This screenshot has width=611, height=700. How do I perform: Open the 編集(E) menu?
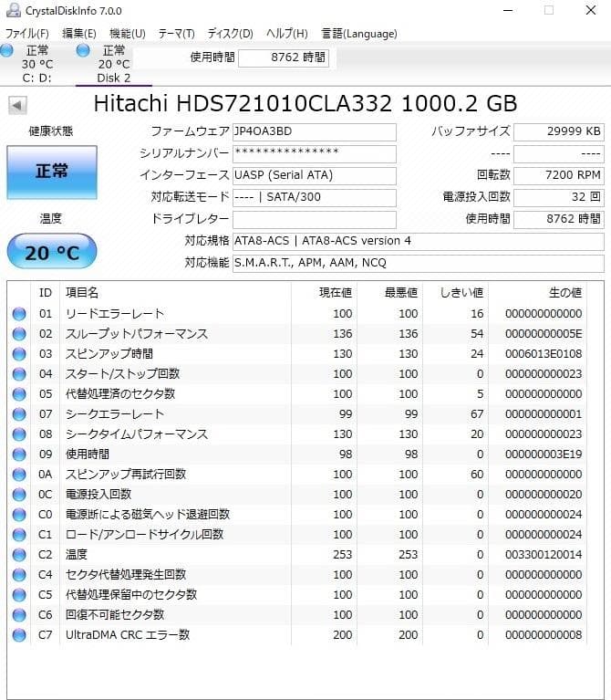[79, 34]
